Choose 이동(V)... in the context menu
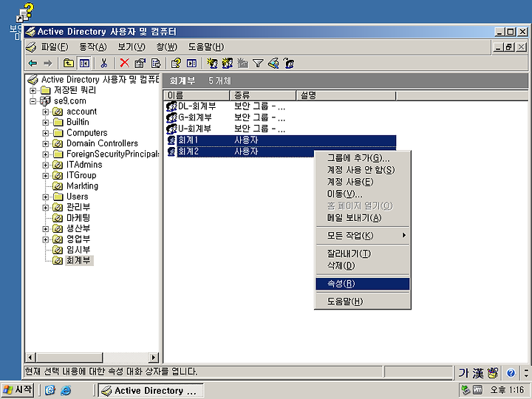Image resolution: width=532 pixels, height=399 pixels. click(x=362, y=194)
